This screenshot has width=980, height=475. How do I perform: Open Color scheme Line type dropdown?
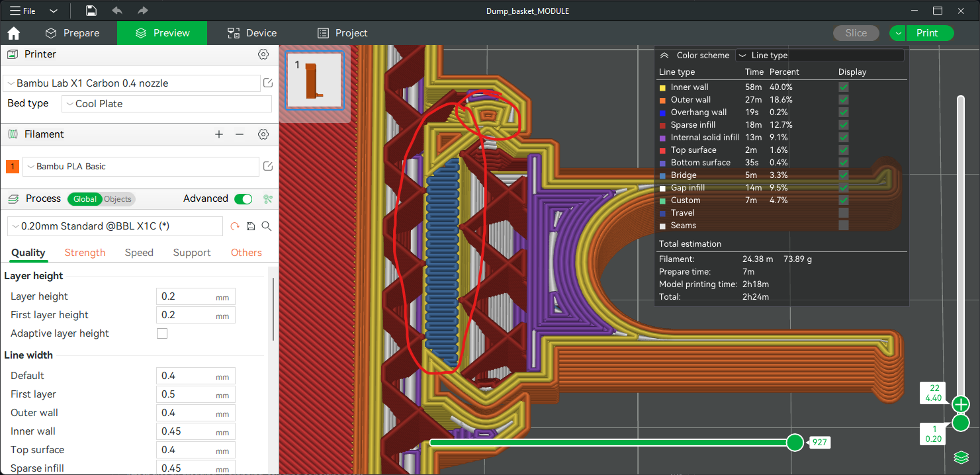820,56
